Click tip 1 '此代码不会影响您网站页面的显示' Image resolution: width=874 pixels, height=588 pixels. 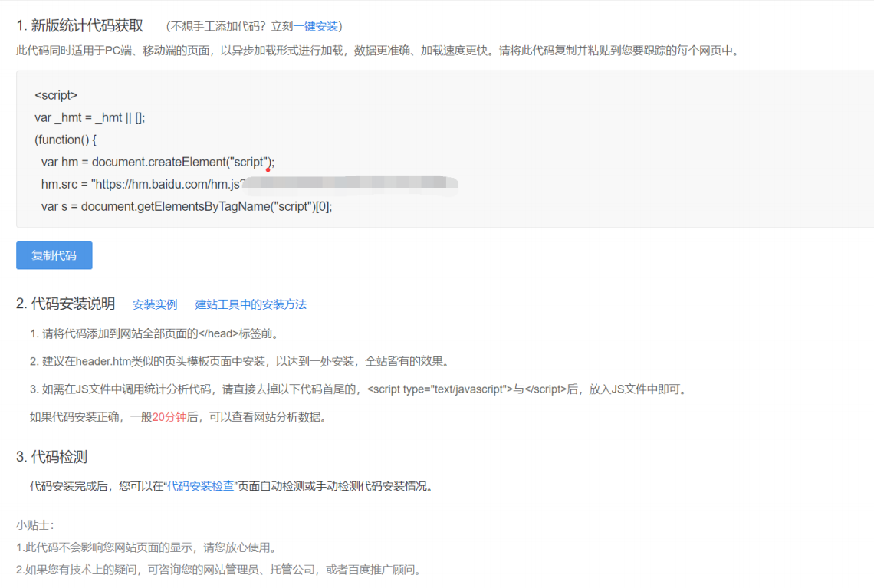147,547
